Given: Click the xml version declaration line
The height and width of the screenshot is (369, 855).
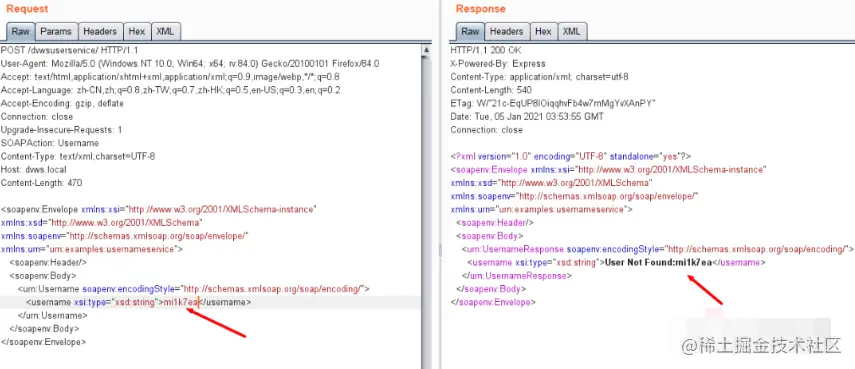Looking at the screenshot, I should tap(571, 156).
